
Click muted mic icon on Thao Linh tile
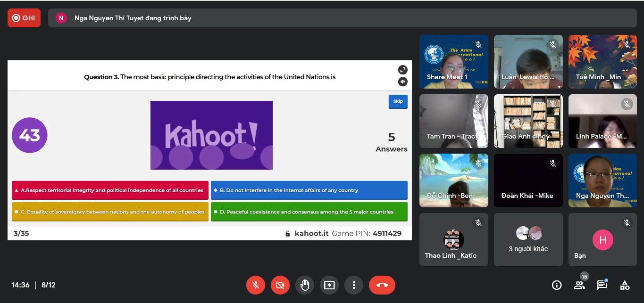(x=478, y=223)
